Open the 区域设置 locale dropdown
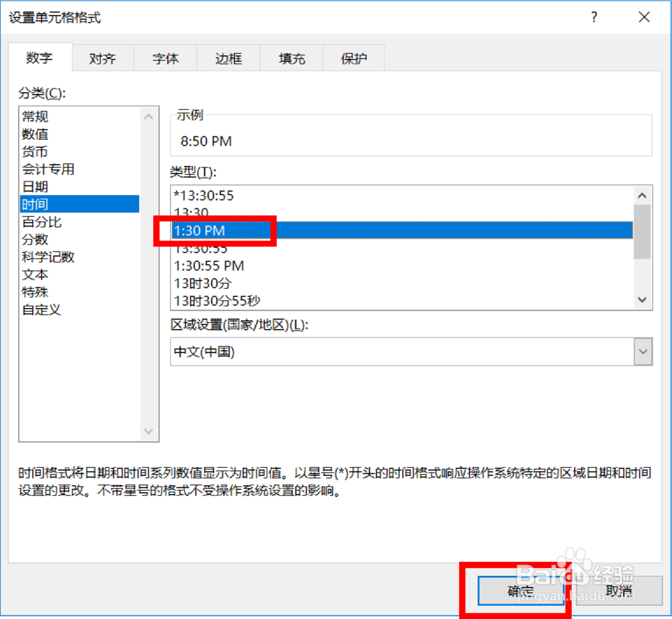 [643, 352]
